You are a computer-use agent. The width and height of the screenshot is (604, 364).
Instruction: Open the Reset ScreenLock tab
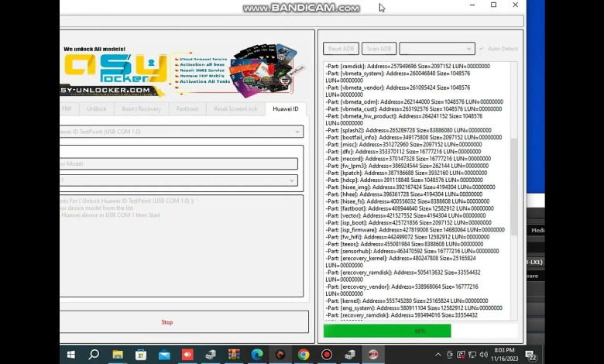[x=235, y=109]
